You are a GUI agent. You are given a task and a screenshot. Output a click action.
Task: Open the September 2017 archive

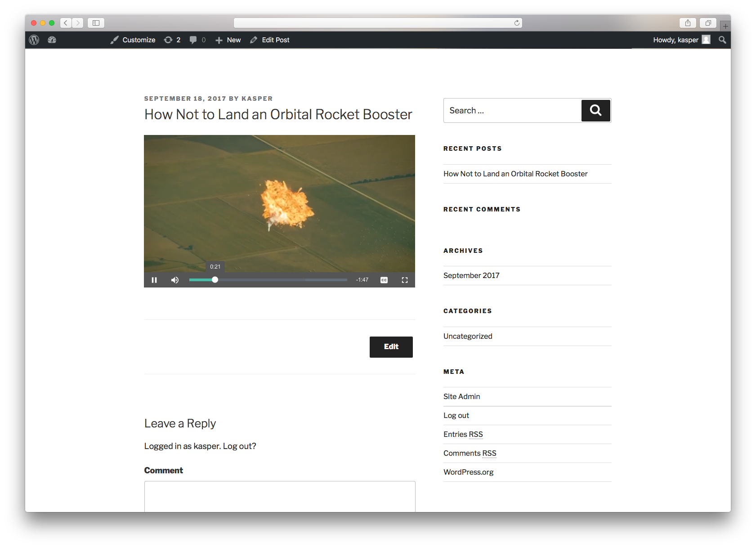coord(471,275)
